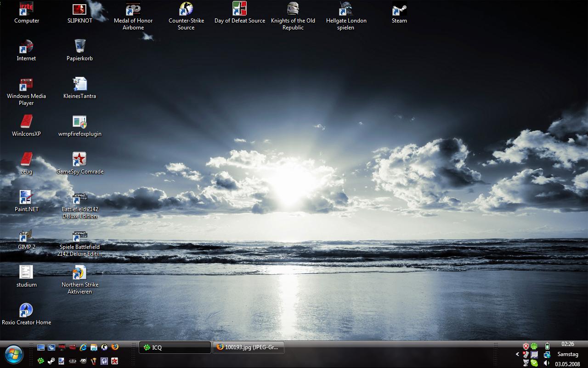Viewport: 588px width, 368px height.
Task: Expand hidden system tray icons arrow
Action: (x=518, y=354)
